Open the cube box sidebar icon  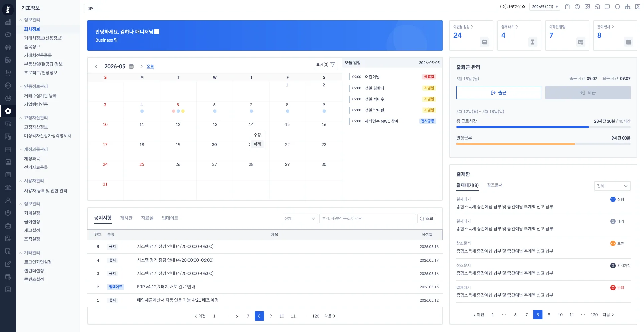click(8, 213)
